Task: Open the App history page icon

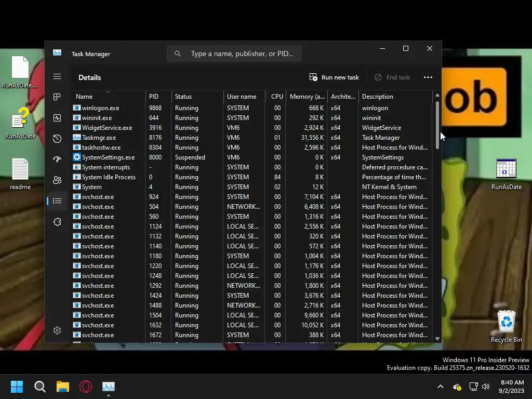Action: pyautogui.click(x=57, y=138)
